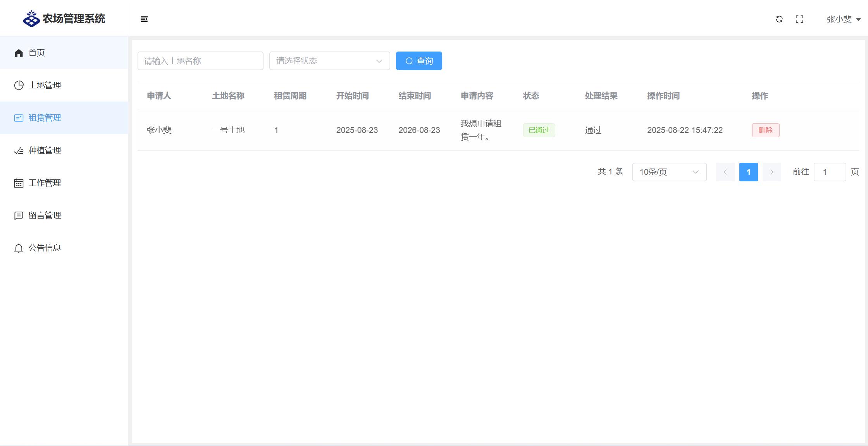Click the 请输入土地名称 input field
868x446 pixels.
coord(200,61)
